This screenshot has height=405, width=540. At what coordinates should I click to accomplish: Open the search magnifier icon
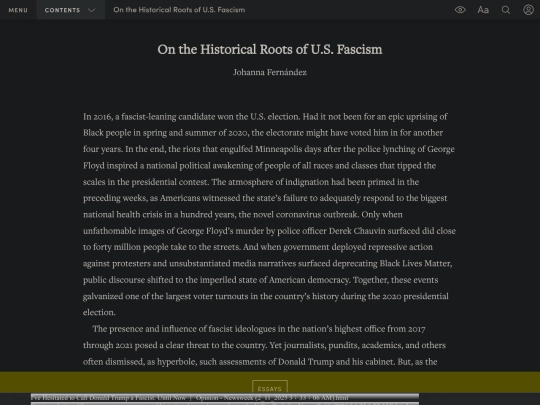click(x=506, y=10)
